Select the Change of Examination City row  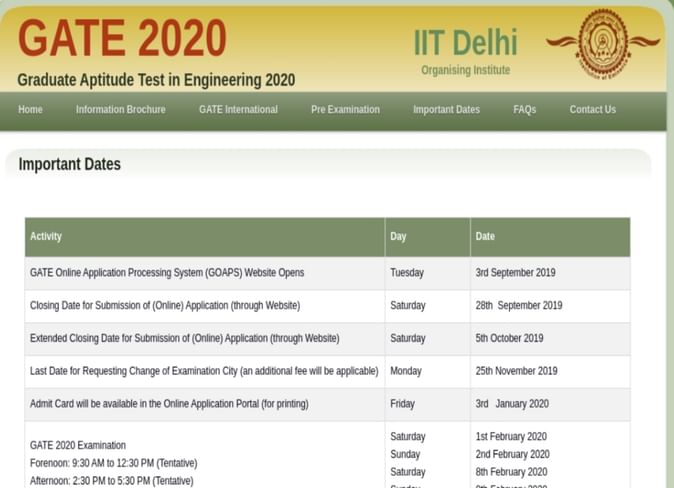tap(204, 371)
